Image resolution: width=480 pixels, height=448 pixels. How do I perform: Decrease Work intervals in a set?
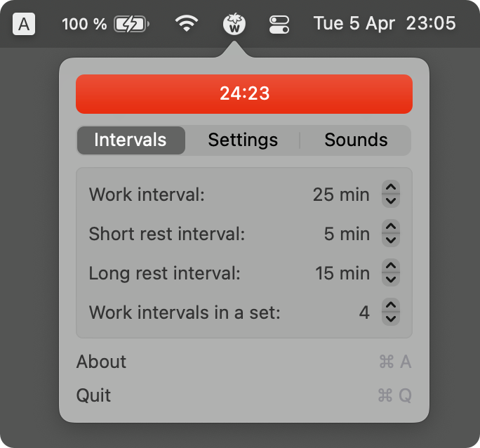point(392,319)
